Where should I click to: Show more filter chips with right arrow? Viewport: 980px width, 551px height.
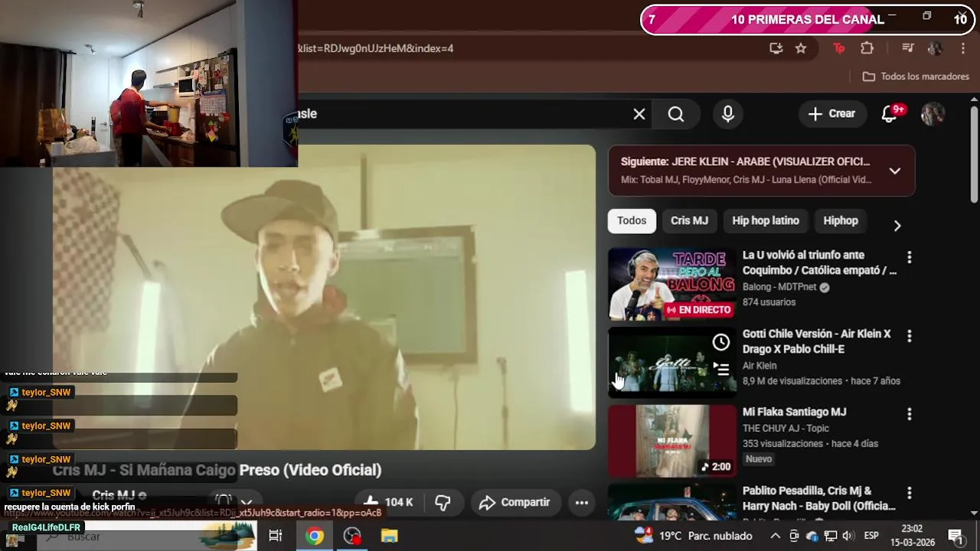point(897,226)
